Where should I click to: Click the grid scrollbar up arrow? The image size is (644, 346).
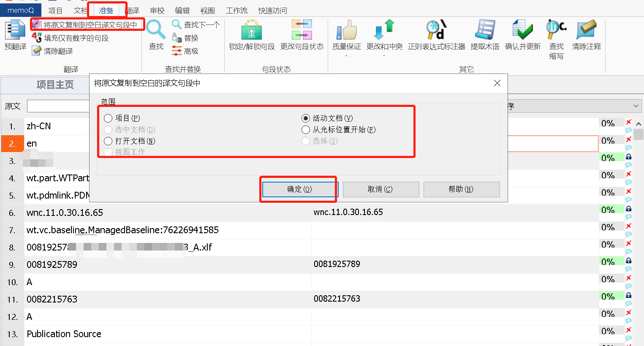(x=639, y=124)
